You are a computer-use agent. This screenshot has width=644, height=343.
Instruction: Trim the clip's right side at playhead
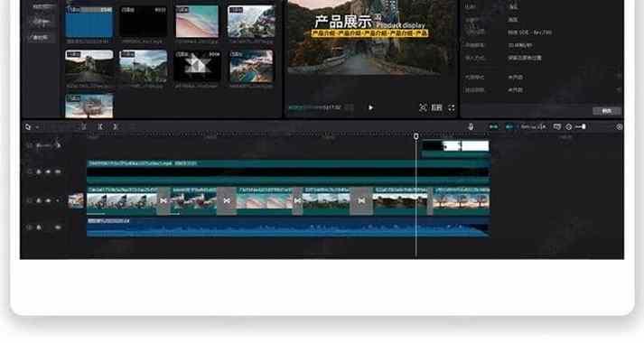point(116,126)
